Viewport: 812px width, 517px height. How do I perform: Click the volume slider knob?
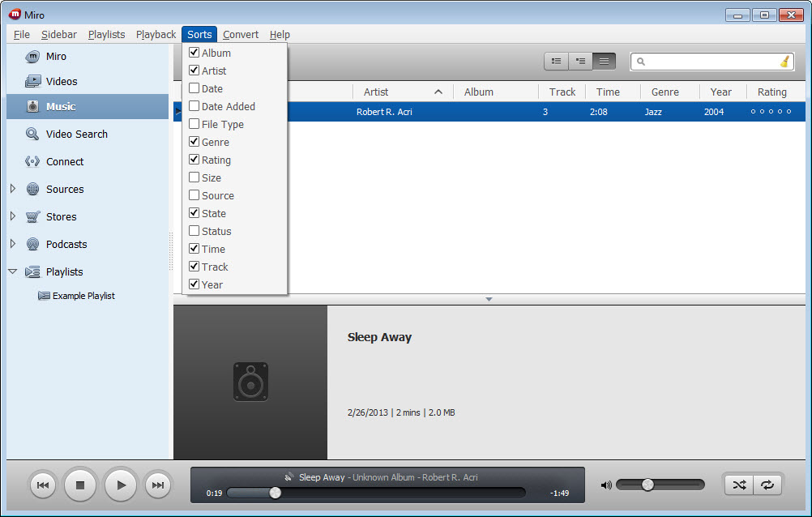click(647, 485)
